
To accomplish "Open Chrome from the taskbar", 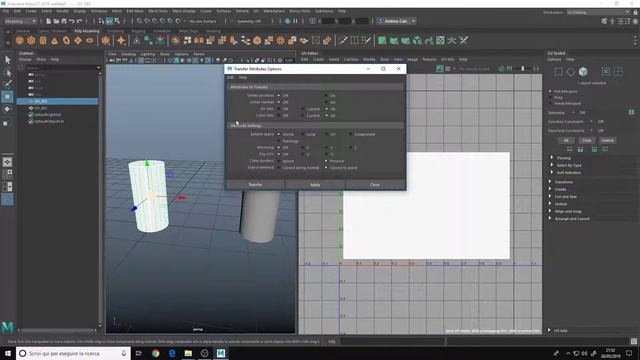I will click(156, 353).
